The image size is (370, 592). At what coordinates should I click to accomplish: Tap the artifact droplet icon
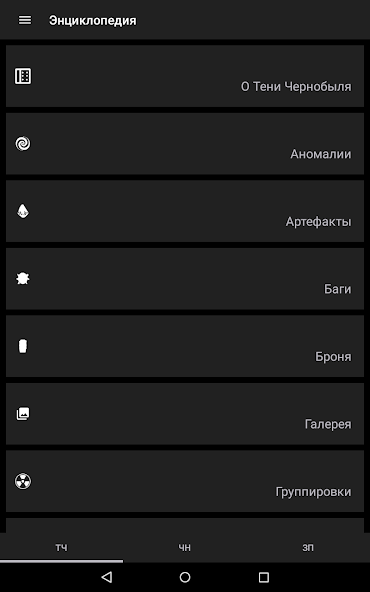[x=23, y=211]
